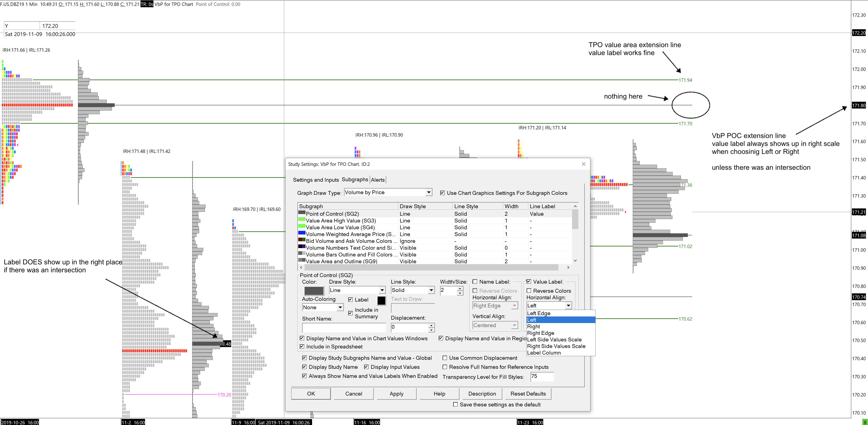868x425 pixels.
Task: Toggle the Value Label checkbox
Action: [529, 282]
